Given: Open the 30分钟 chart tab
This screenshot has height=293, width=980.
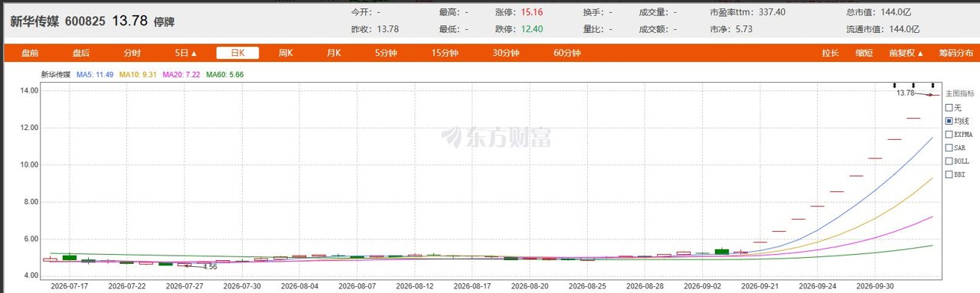Looking at the screenshot, I should 506,54.
